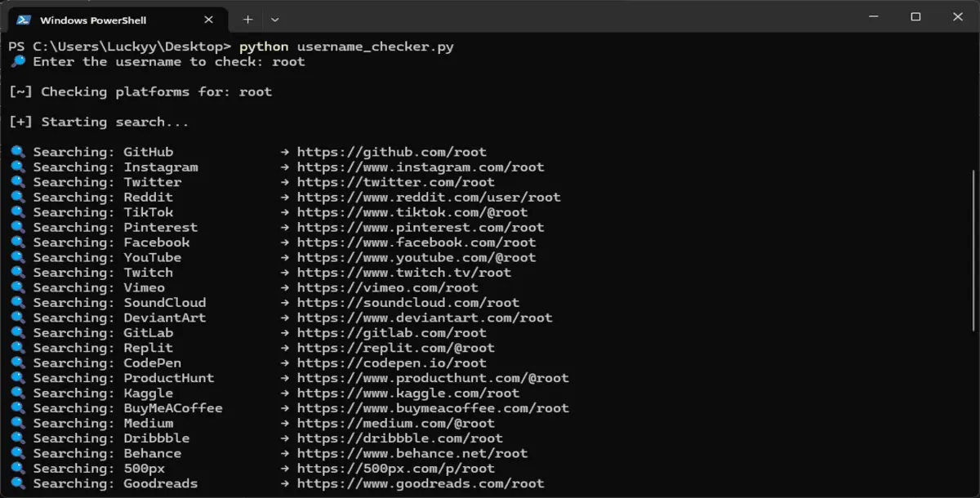The width and height of the screenshot is (980, 498).
Task: Click the magnifier icon beside Medium search
Action: (x=17, y=423)
